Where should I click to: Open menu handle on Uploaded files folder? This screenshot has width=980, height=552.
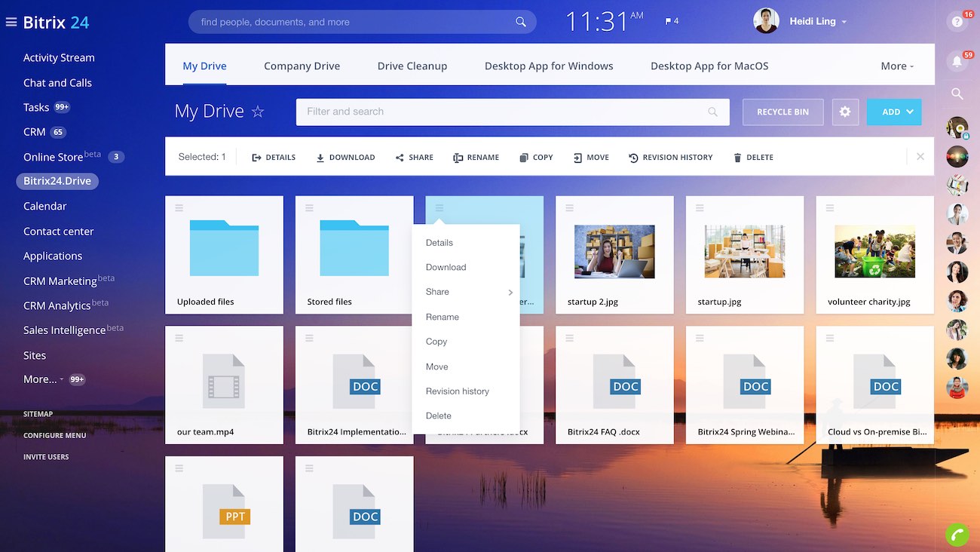[x=179, y=208]
